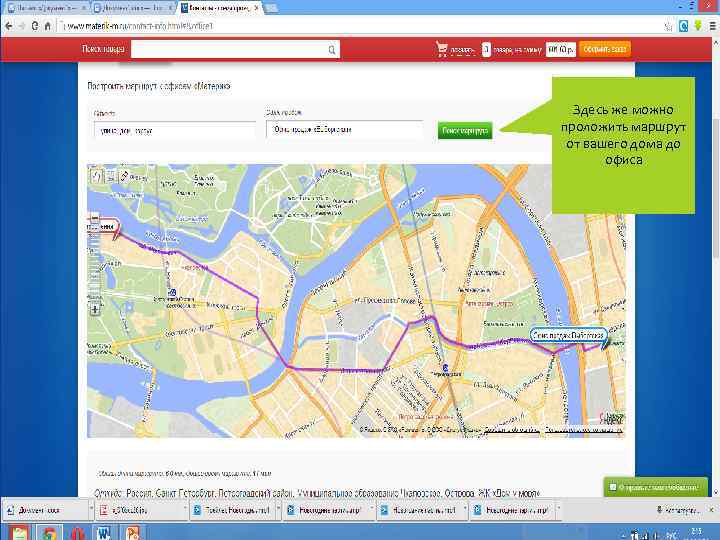Click the shopping cart icon

tap(442, 49)
